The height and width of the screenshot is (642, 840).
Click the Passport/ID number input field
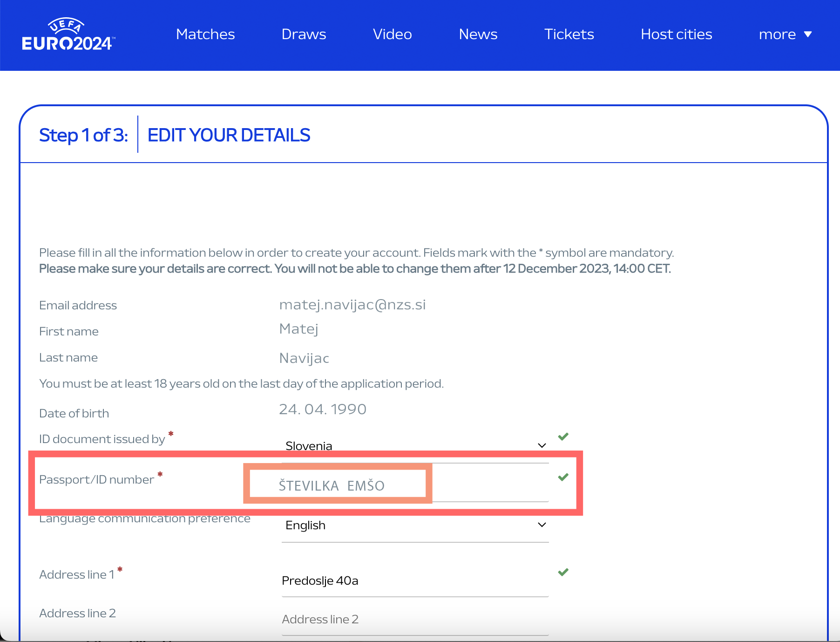[x=489, y=485]
